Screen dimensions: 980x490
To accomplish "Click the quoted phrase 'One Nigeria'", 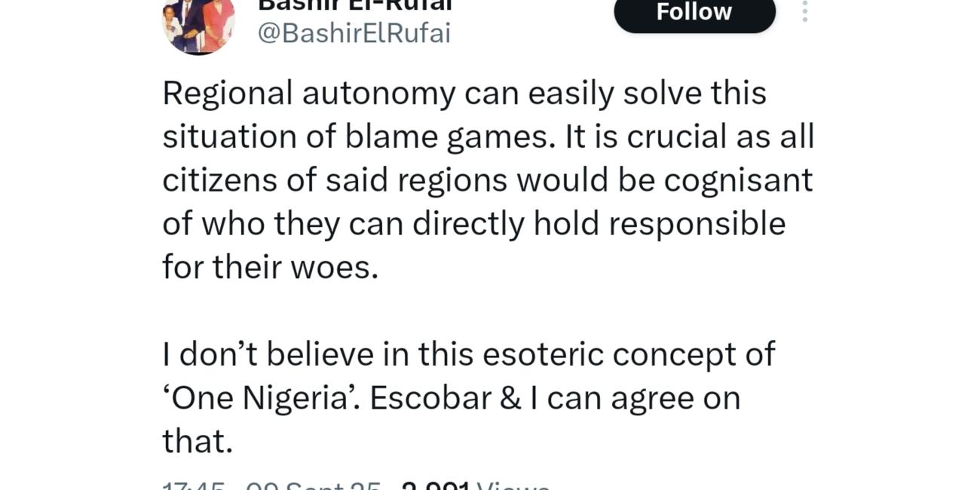I will [260, 398].
